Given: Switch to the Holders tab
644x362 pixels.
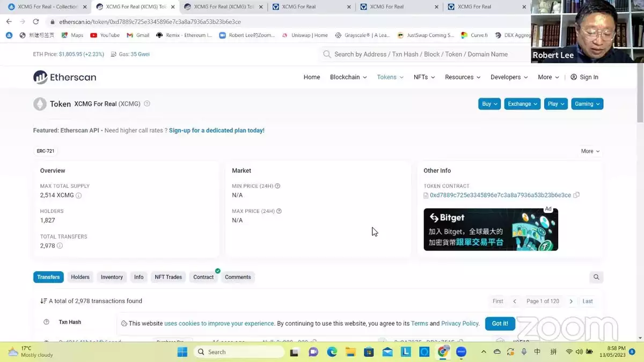Looking at the screenshot, I should tap(80, 277).
